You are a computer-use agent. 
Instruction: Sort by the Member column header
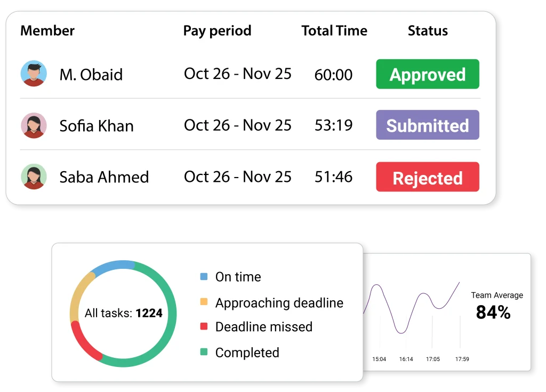pos(47,31)
